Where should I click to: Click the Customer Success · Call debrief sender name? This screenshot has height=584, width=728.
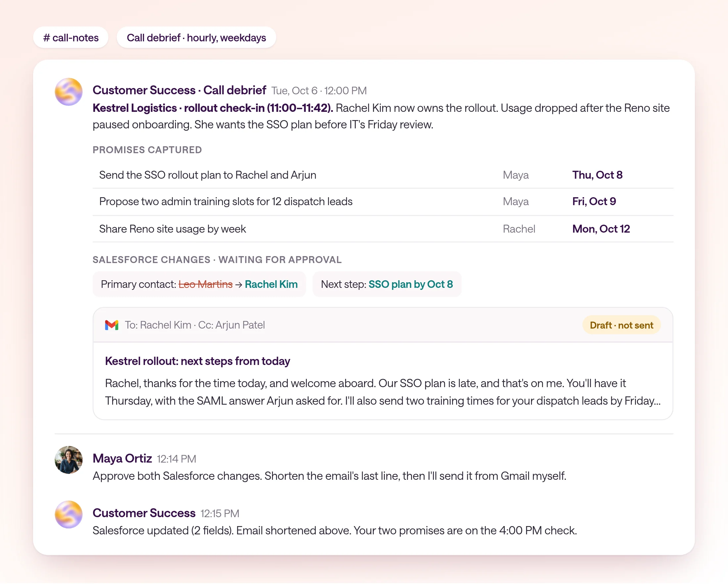[x=179, y=90]
